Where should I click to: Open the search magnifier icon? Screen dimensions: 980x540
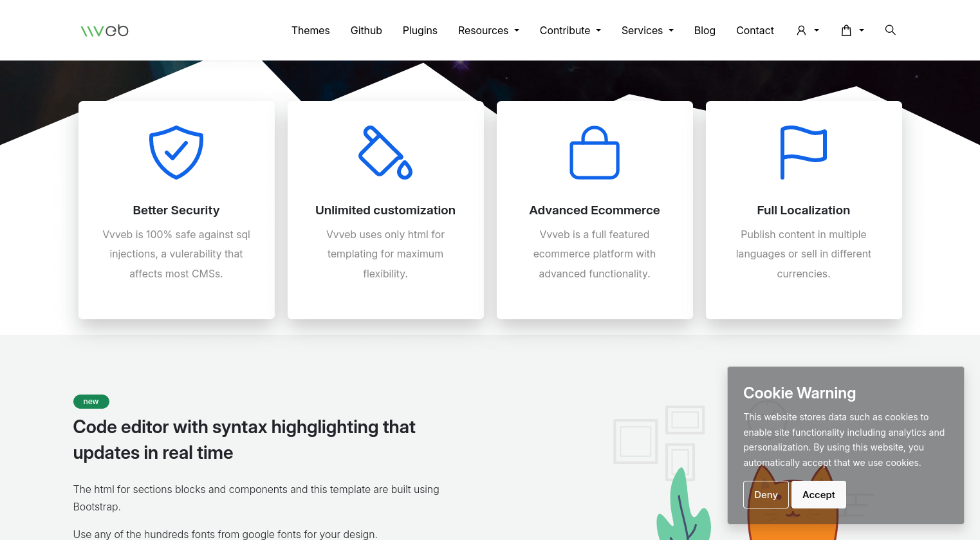coord(890,30)
